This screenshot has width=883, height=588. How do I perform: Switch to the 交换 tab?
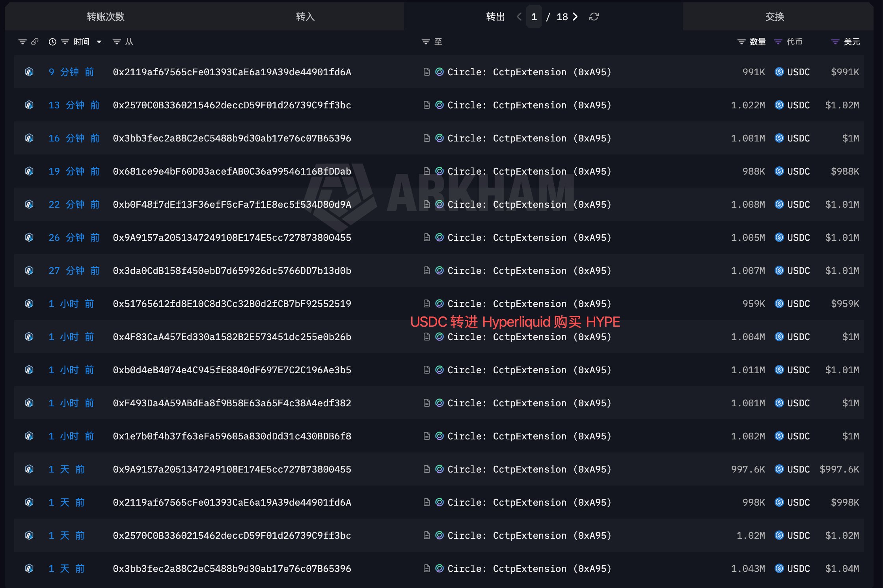click(775, 17)
